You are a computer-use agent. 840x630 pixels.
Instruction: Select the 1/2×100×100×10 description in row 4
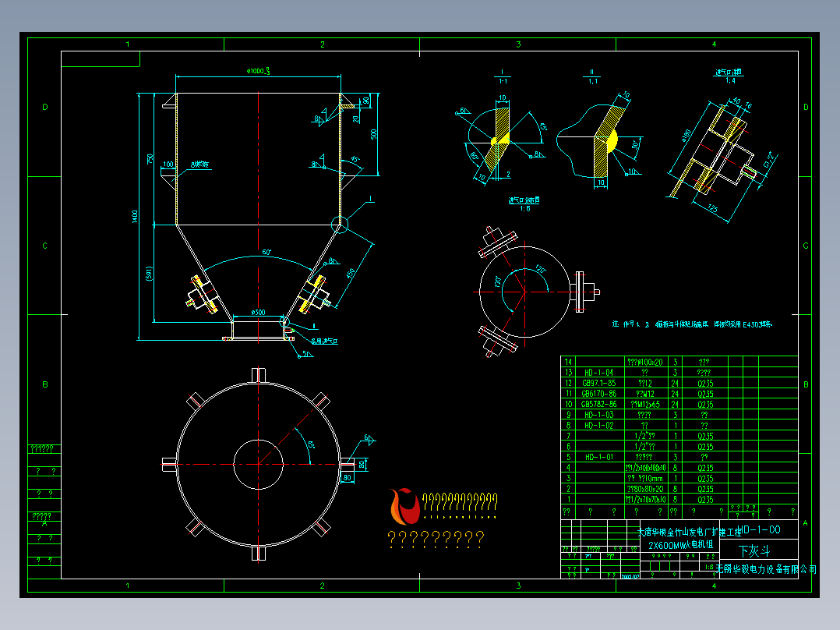(x=645, y=468)
